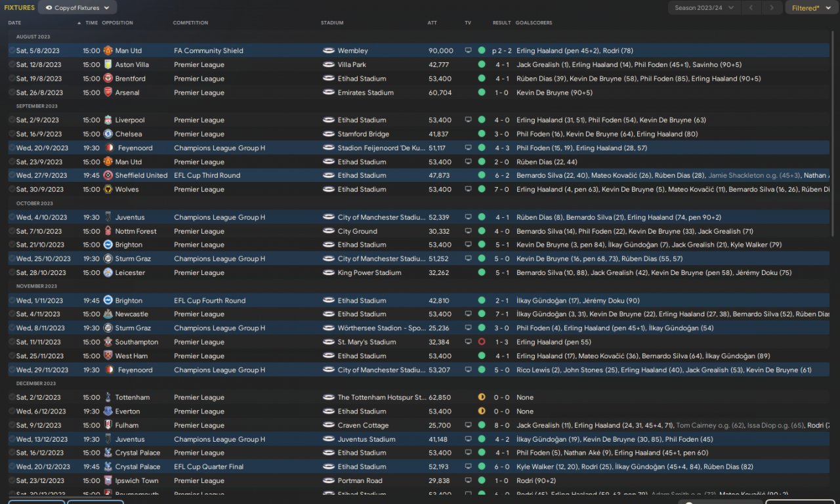
Task: Click the draw indicator on Tottenham fixture
Action: 482,398
